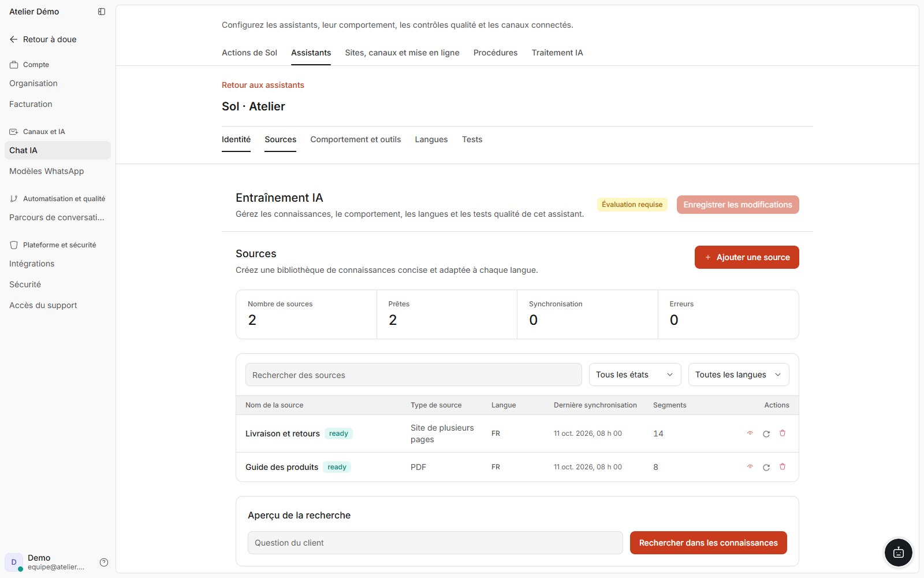
Task: Preview the Guide des produits source
Action: click(x=750, y=467)
